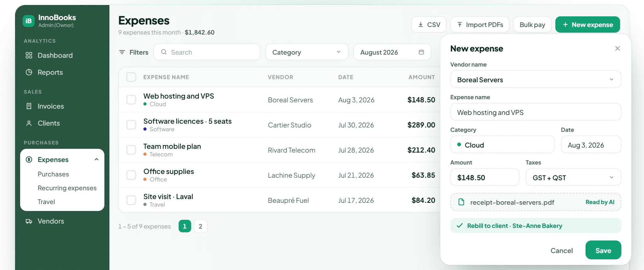The image size is (644, 270).
Task: Save the new expense
Action: [x=603, y=250]
